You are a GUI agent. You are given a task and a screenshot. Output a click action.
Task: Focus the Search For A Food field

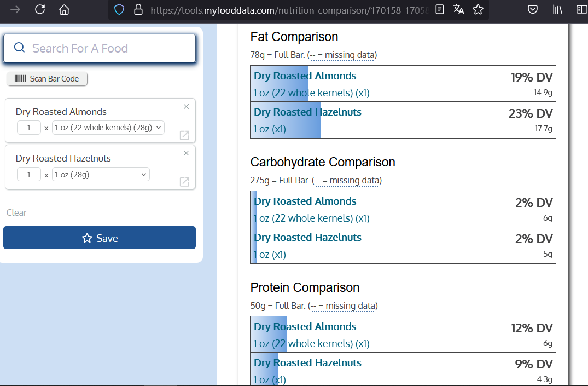100,48
